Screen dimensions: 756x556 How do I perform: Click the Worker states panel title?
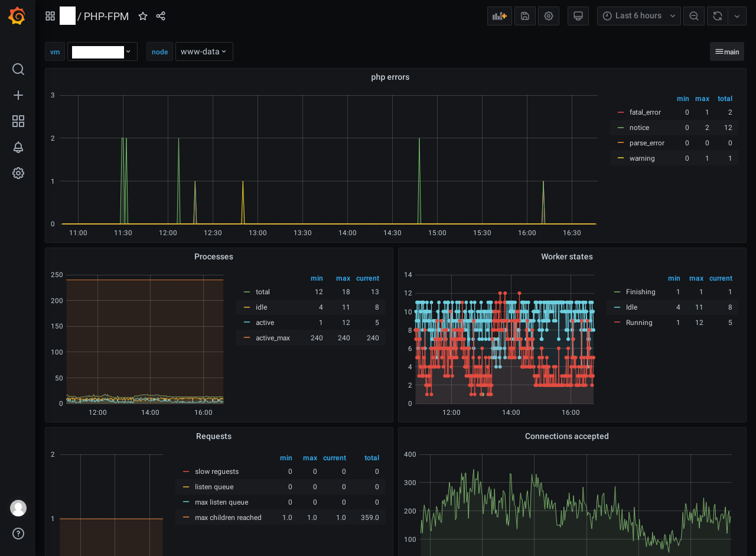coord(566,256)
